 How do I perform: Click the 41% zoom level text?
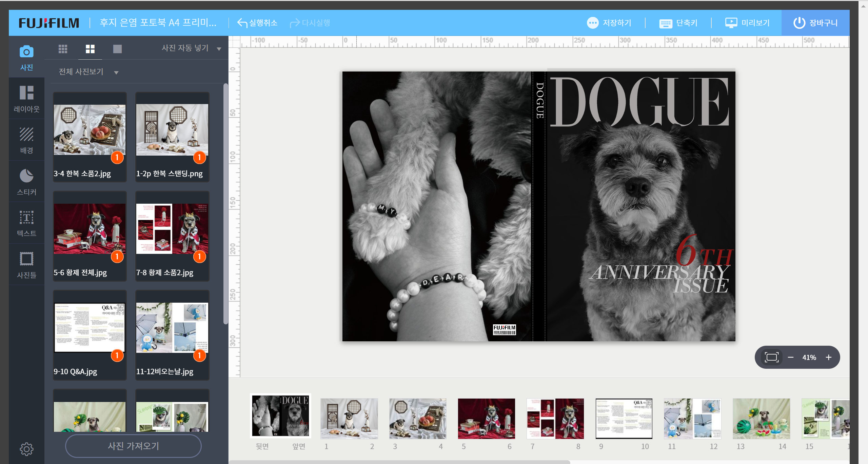809,357
